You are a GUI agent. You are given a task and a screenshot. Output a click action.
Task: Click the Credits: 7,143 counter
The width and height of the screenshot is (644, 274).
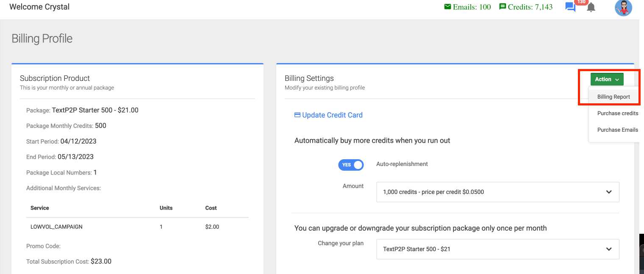[x=526, y=7]
